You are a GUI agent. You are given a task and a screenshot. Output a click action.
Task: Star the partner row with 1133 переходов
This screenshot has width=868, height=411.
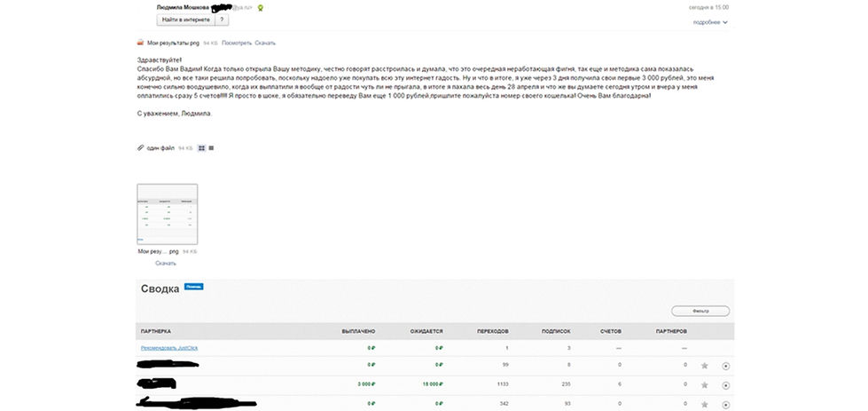pyautogui.click(x=704, y=385)
